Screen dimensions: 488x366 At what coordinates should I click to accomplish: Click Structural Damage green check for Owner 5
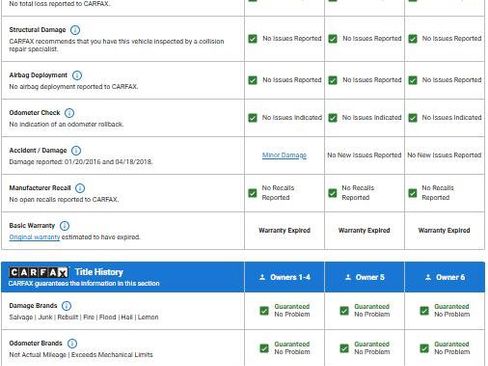point(333,39)
